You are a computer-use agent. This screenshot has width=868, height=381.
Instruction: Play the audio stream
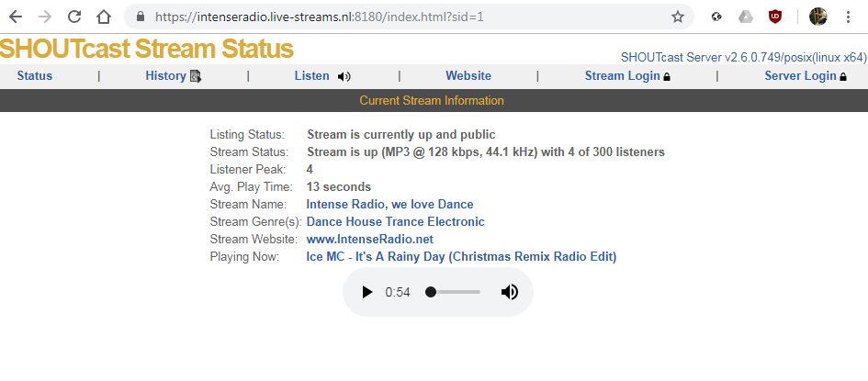(x=366, y=292)
